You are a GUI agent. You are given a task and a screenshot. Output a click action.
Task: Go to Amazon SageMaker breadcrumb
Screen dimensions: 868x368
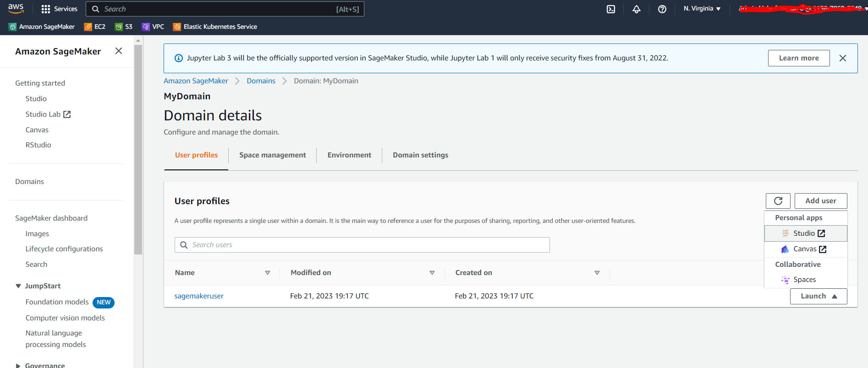click(x=196, y=81)
